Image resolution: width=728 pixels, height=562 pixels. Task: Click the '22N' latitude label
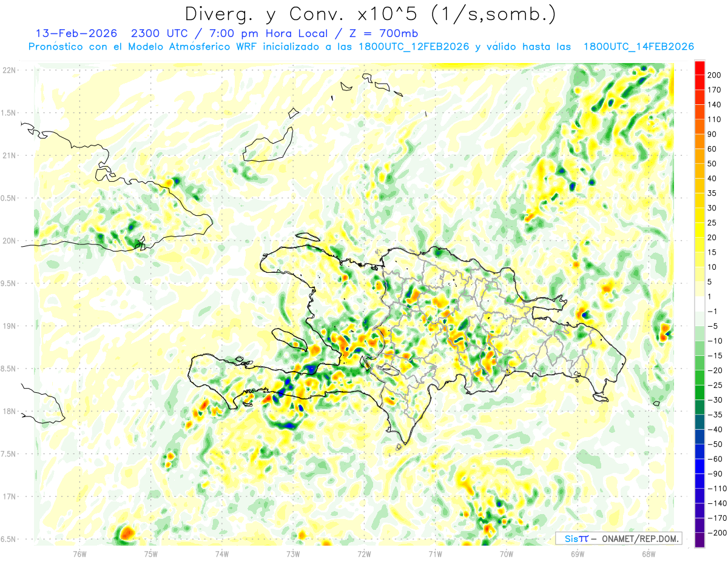point(9,70)
